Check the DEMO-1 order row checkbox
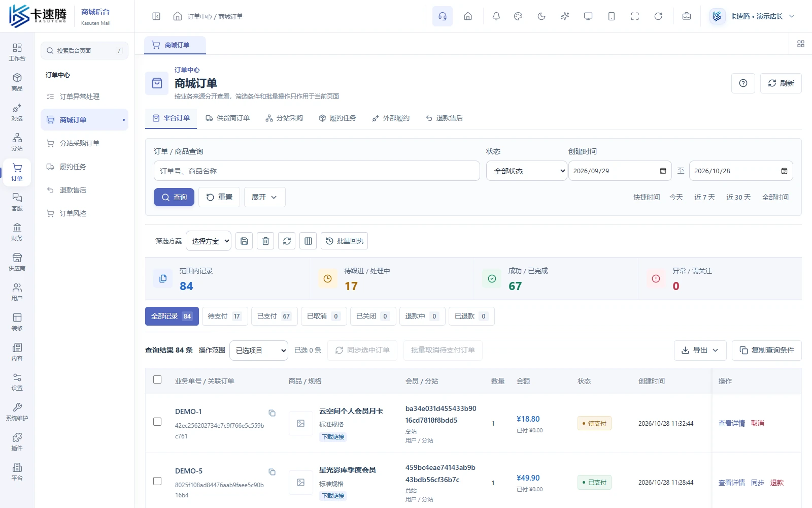 point(157,422)
